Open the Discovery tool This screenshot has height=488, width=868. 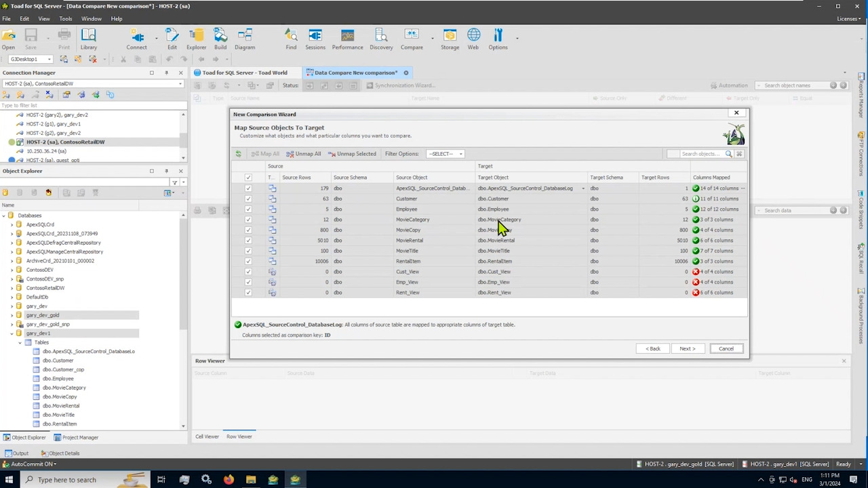[381, 39]
